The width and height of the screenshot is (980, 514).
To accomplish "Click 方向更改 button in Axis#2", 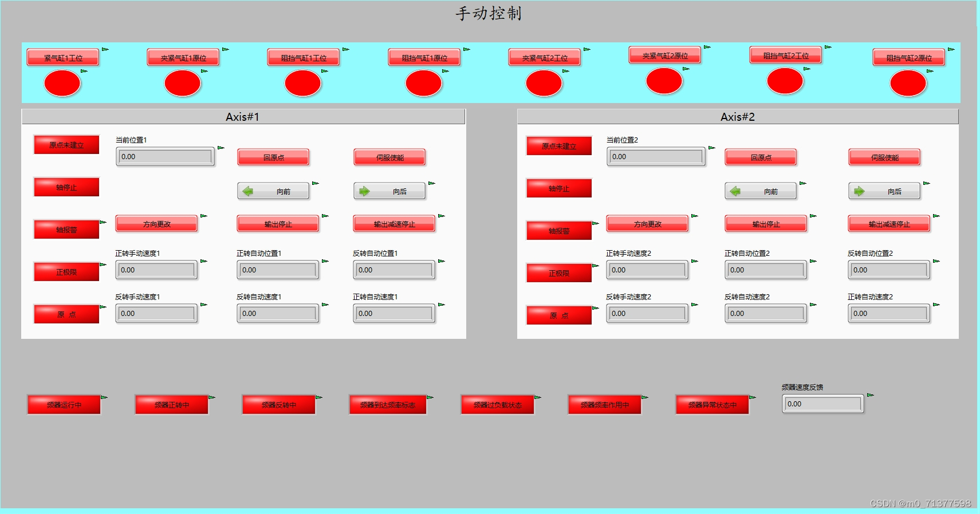I will coord(648,224).
